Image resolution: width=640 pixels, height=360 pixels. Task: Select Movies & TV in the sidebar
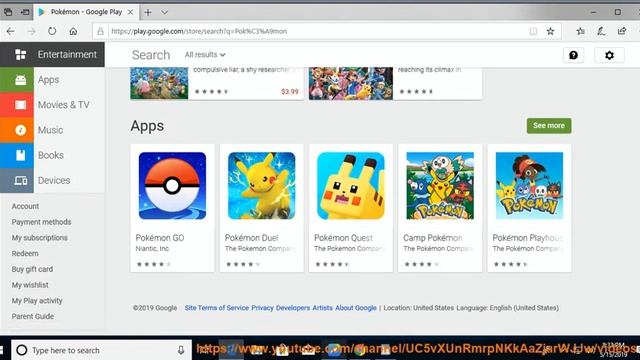pos(64,105)
